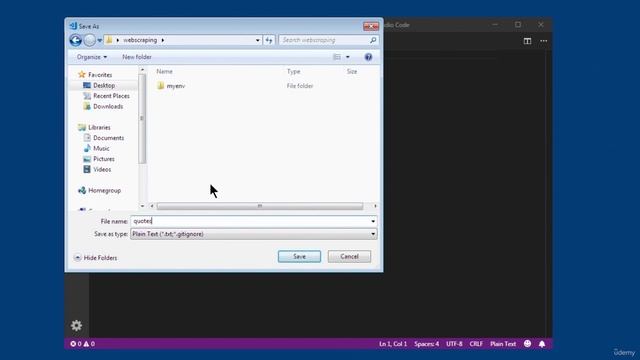Image resolution: width=640 pixels, height=360 pixels.
Task: Collapse folders with Hide Folders
Action: [x=96, y=258]
